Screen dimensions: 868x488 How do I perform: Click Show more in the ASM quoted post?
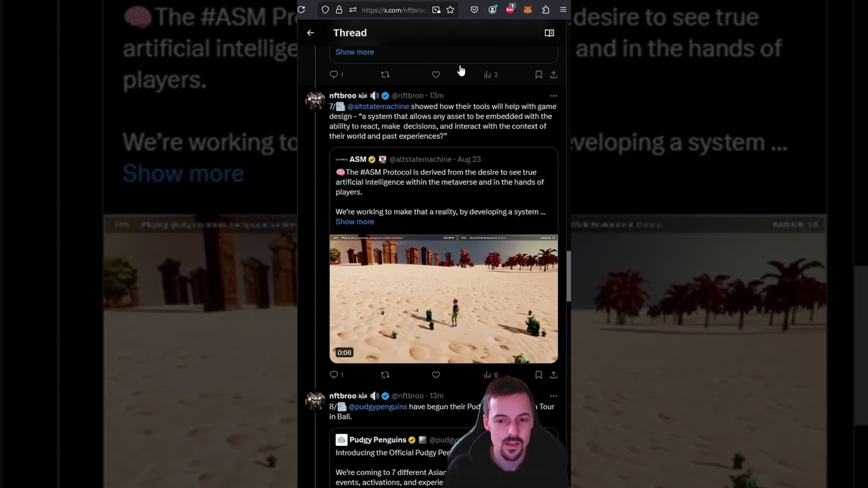(x=355, y=222)
